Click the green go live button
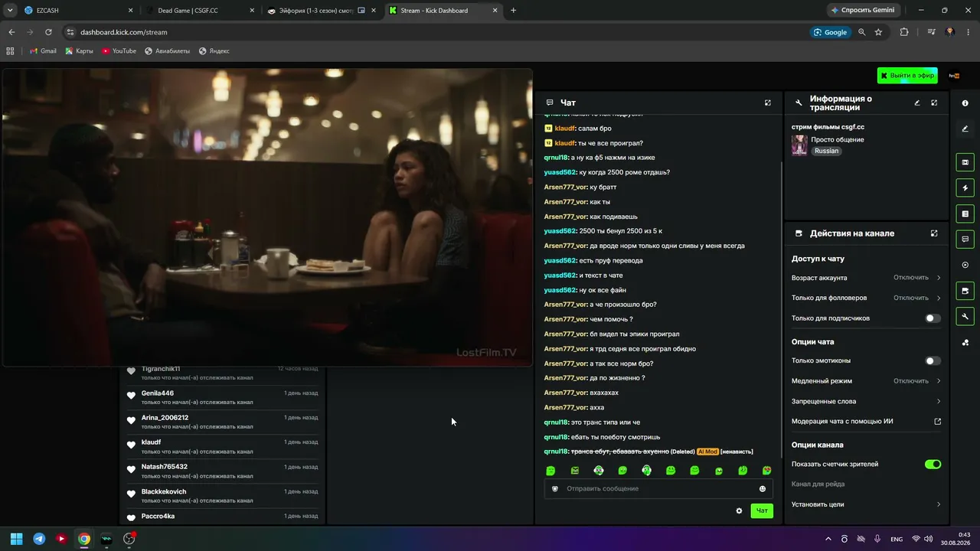 tap(907, 76)
